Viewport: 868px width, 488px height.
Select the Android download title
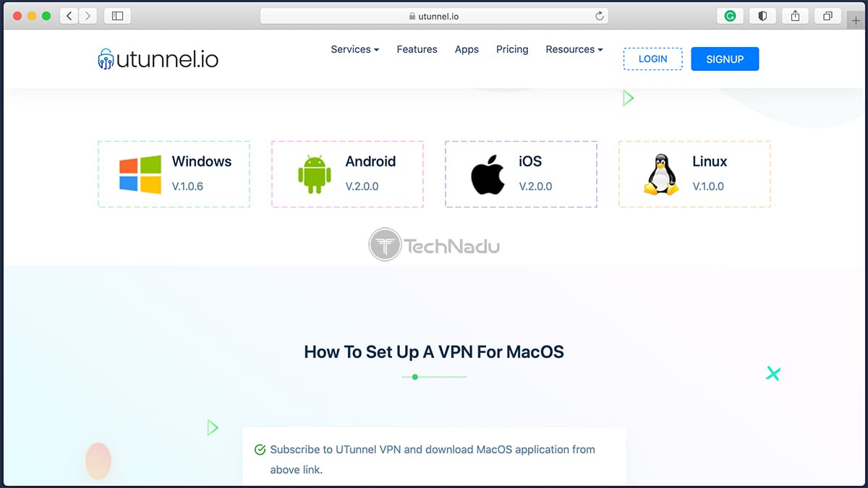(370, 161)
